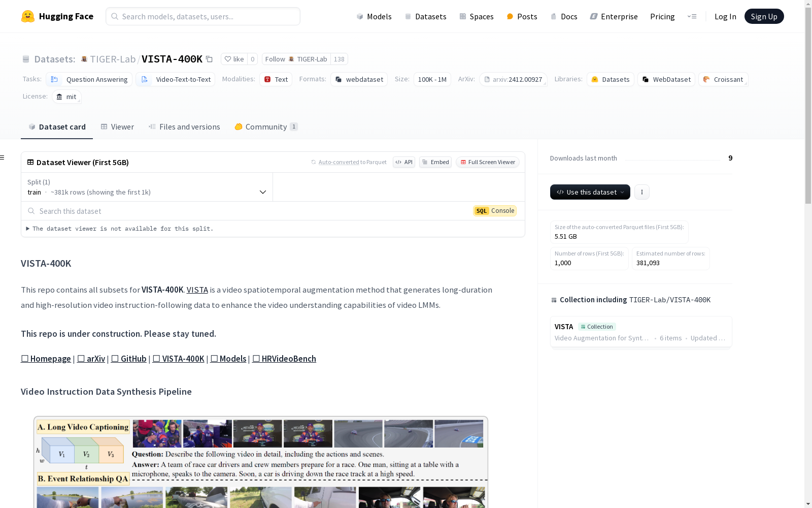
Task: Focus the Search models, datasets, users box
Action: tap(203, 16)
